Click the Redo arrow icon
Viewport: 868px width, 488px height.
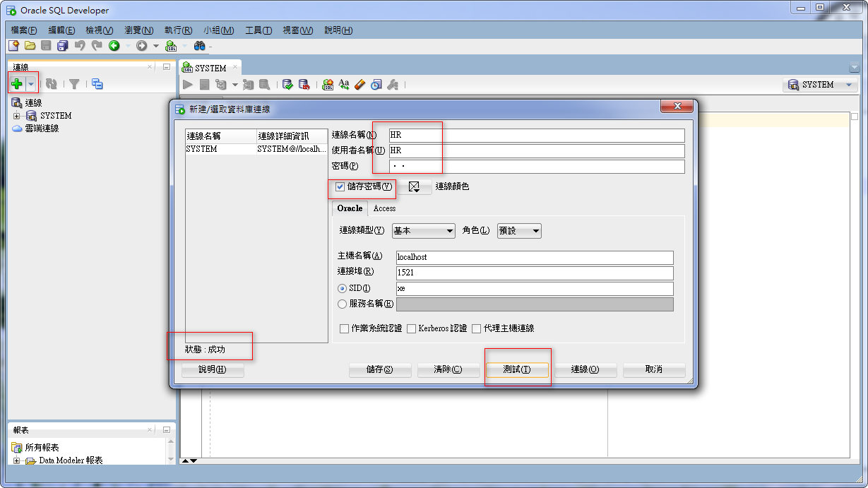[x=96, y=45]
